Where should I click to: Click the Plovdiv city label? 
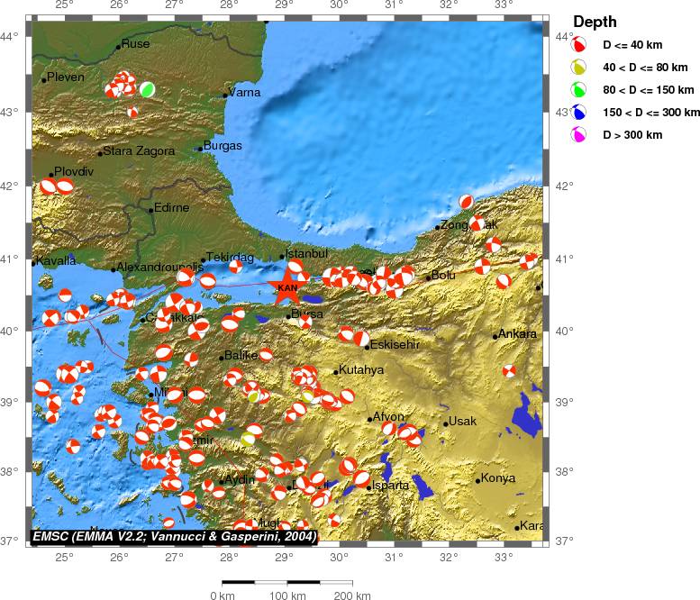(73, 171)
